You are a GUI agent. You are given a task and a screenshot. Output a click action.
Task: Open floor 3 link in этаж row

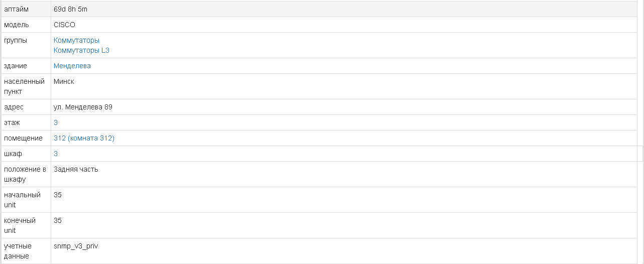point(56,122)
